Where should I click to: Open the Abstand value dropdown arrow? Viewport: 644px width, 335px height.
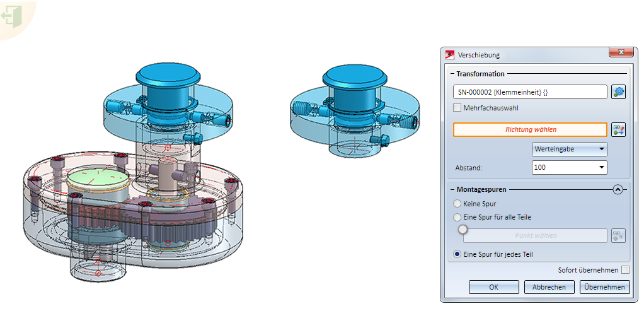pos(601,167)
